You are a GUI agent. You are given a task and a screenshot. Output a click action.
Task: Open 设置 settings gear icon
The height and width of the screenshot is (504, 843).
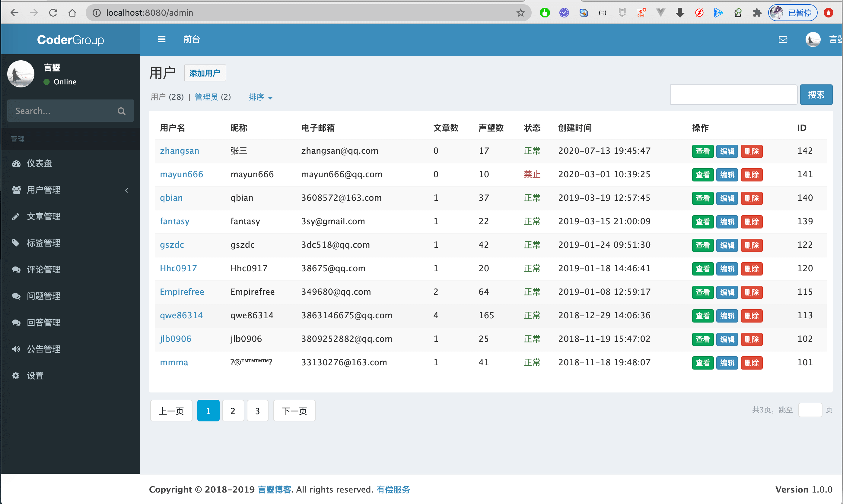(x=16, y=376)
